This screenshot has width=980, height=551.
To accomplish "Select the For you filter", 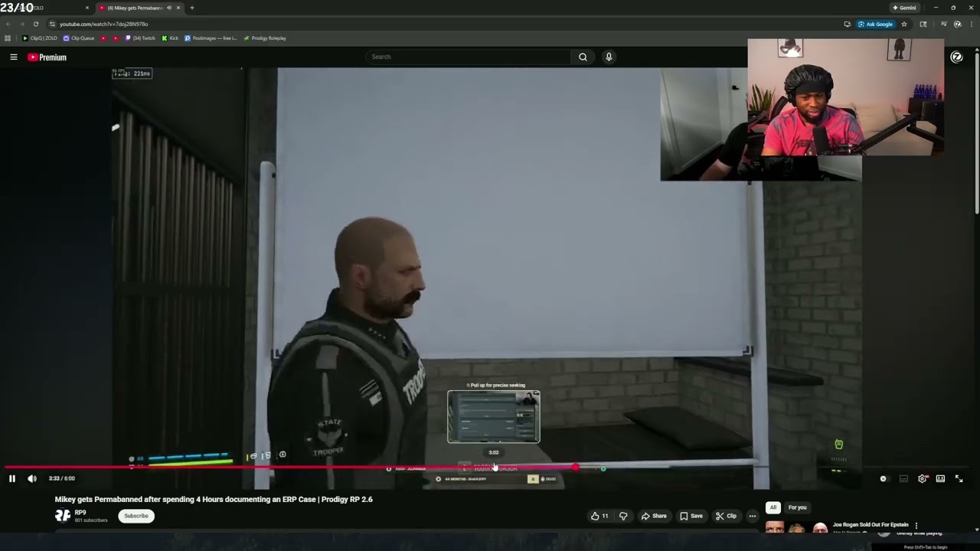I will coord(798,507).
